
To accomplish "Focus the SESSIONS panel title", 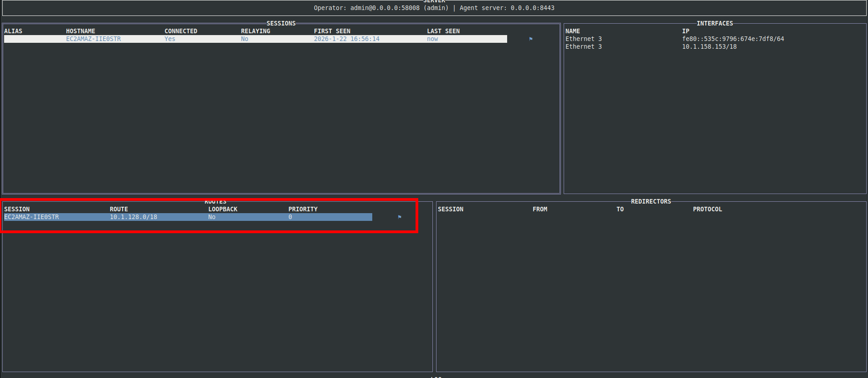I will pos(281,24).
